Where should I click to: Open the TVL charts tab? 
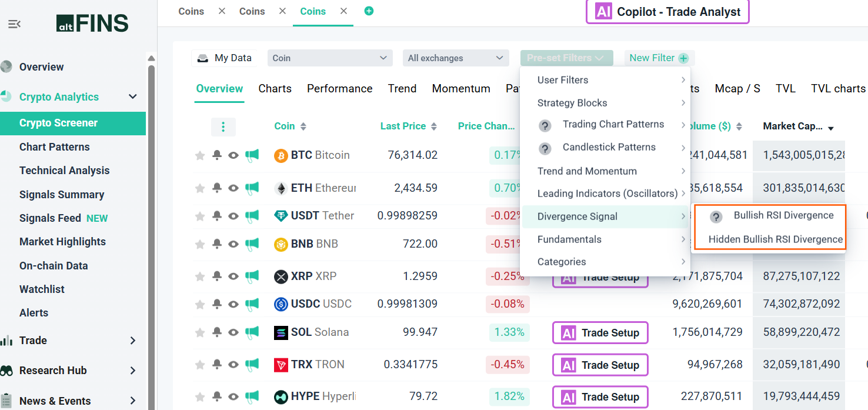click(838, 89)
